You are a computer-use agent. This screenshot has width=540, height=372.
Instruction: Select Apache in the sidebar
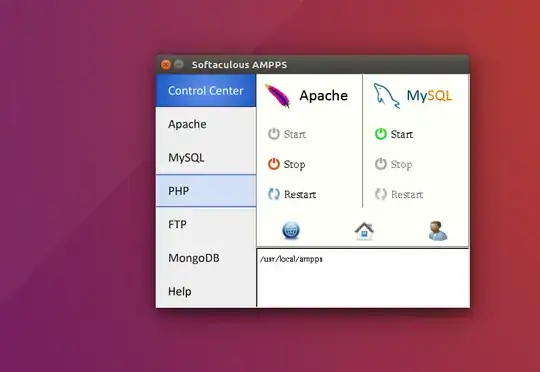(x=206, y=124)
